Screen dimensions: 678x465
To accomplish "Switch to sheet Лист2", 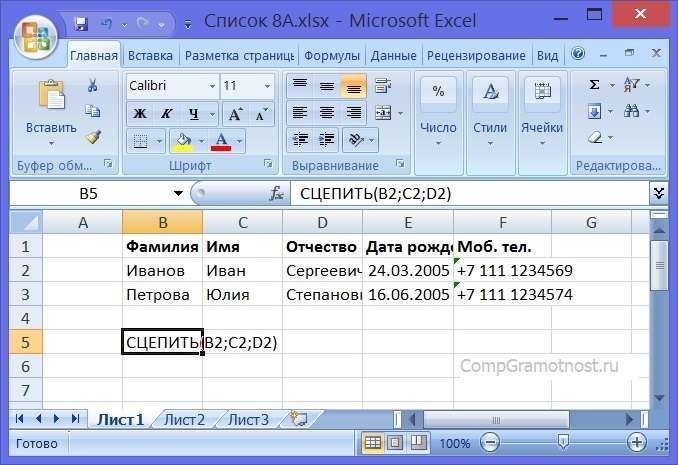I will point(184,420).
